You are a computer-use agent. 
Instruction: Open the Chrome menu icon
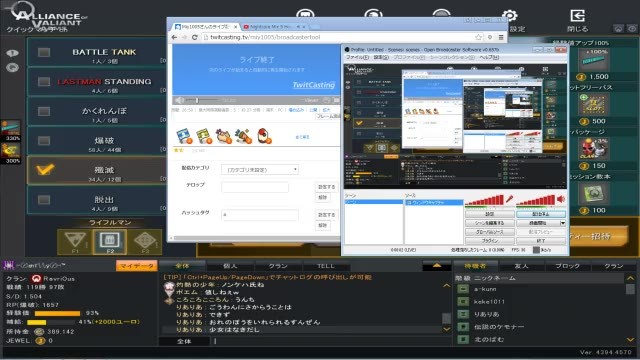(501, 37)
